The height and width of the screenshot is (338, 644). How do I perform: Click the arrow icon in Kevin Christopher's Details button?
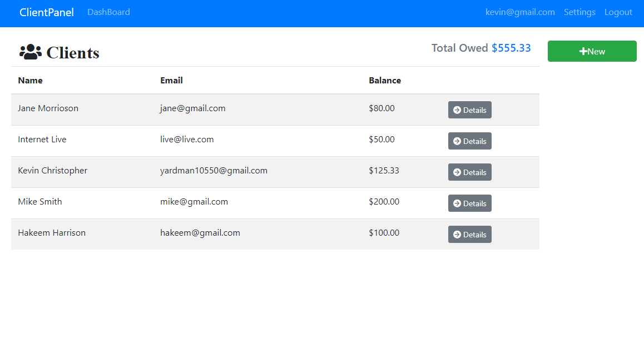457,172
